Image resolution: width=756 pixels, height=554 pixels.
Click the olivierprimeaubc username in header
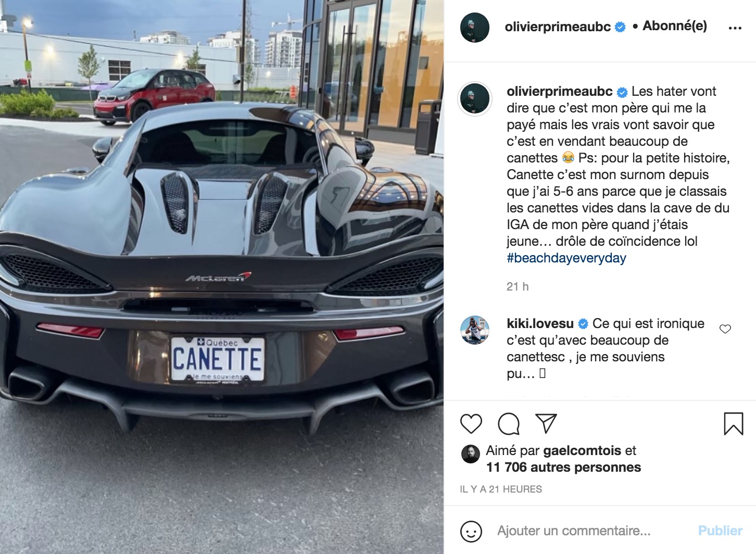[x=558, y=27]
